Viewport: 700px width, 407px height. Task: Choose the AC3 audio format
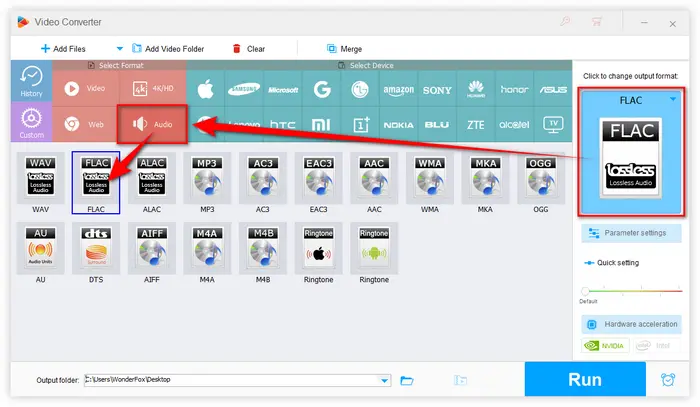click(263, 178)
